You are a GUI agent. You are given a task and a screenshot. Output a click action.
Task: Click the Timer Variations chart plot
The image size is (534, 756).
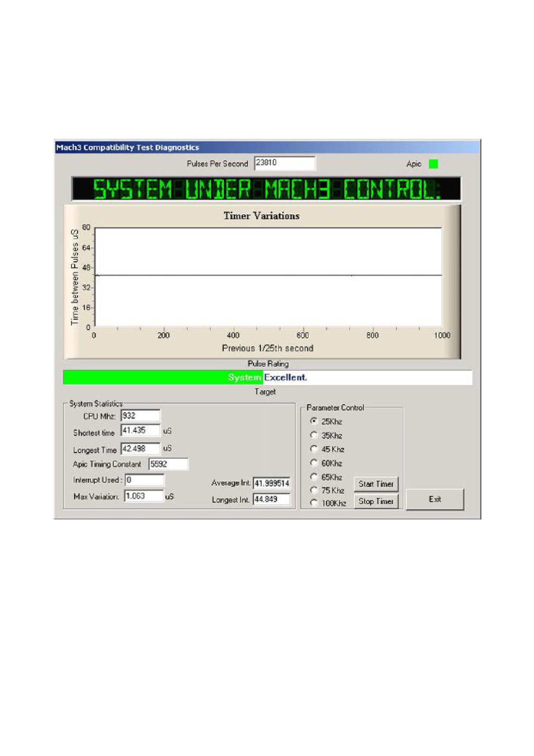click(x=268, y=277)
